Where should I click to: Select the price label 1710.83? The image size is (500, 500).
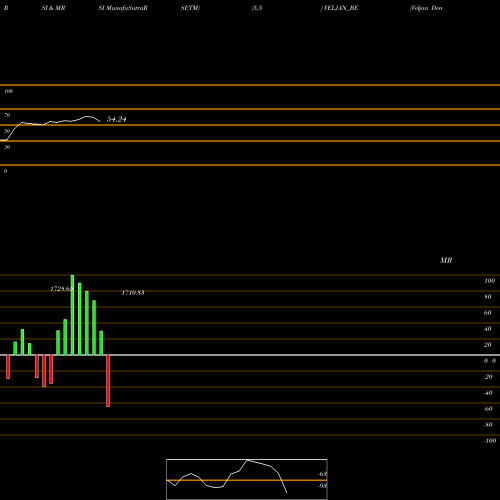coord(133,293)
